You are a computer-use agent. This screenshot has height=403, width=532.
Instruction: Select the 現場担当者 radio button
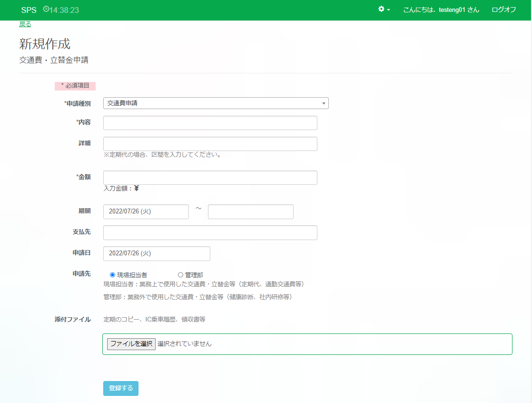112,275
